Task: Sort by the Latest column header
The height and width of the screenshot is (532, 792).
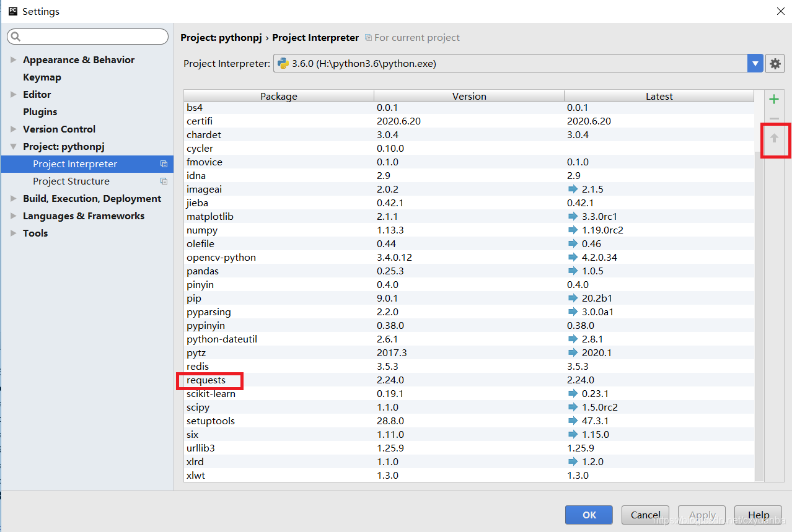Action: click(x=659, y=96)
